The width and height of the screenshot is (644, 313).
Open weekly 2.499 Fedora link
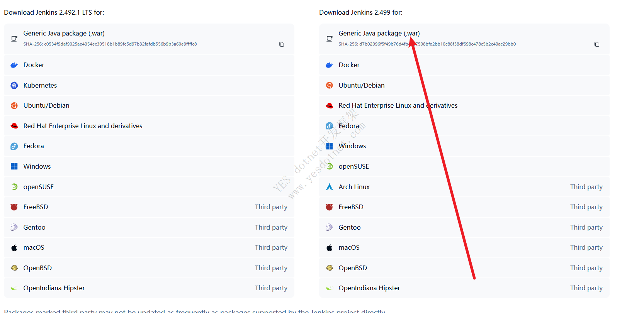464,126
